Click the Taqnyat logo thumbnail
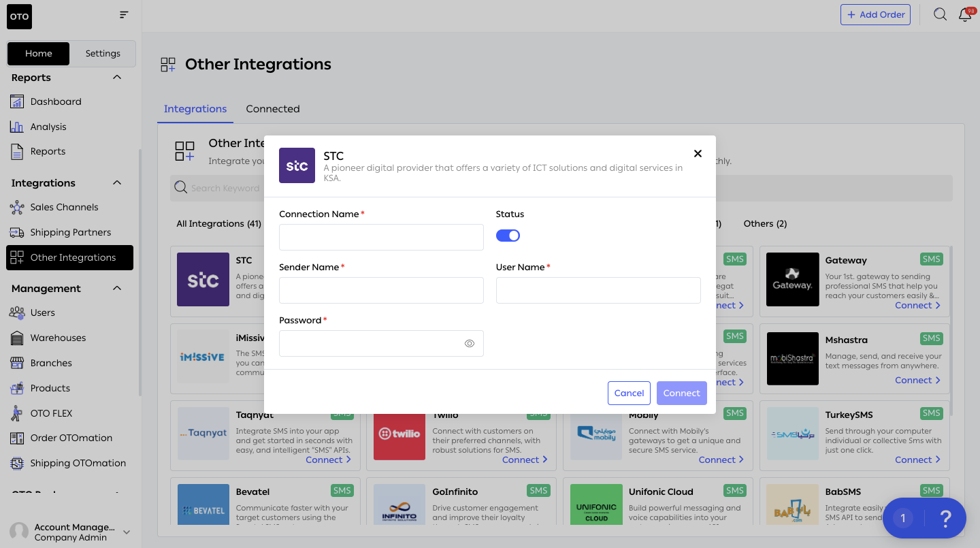The height and width of the screenshot is (548, 980). [203, 434]
